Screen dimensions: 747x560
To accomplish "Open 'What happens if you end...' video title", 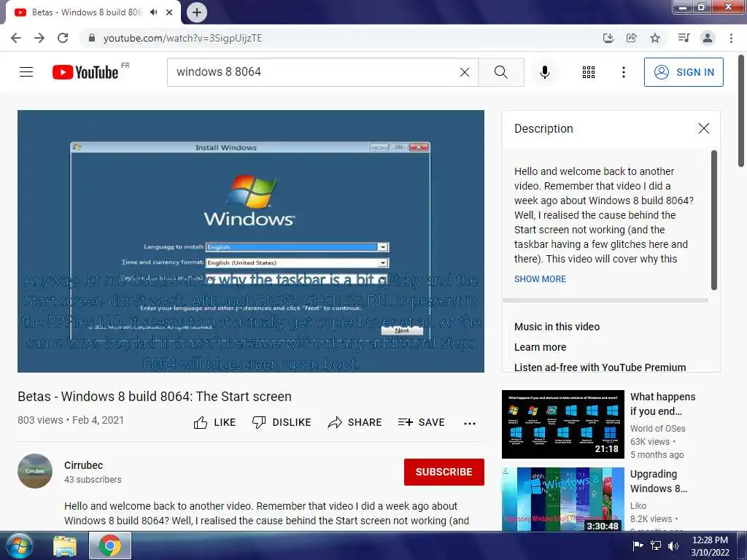I will click(662, 404).
